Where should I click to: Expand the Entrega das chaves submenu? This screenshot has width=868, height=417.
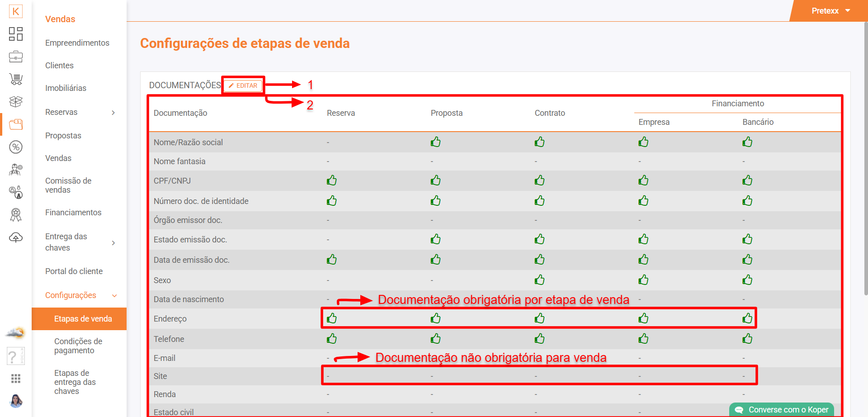[113, 243]
